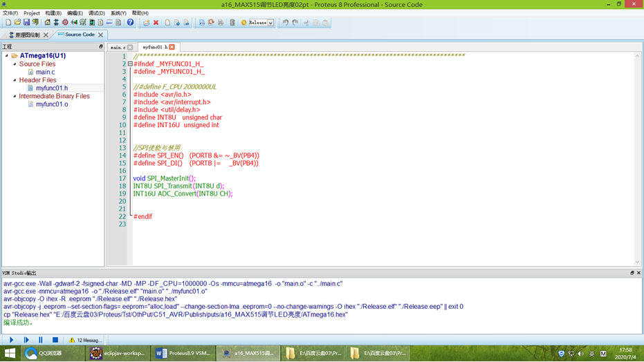Fold the #ifndef block at line 2
Screen dimensions: 644x362
tap(130, 64)
